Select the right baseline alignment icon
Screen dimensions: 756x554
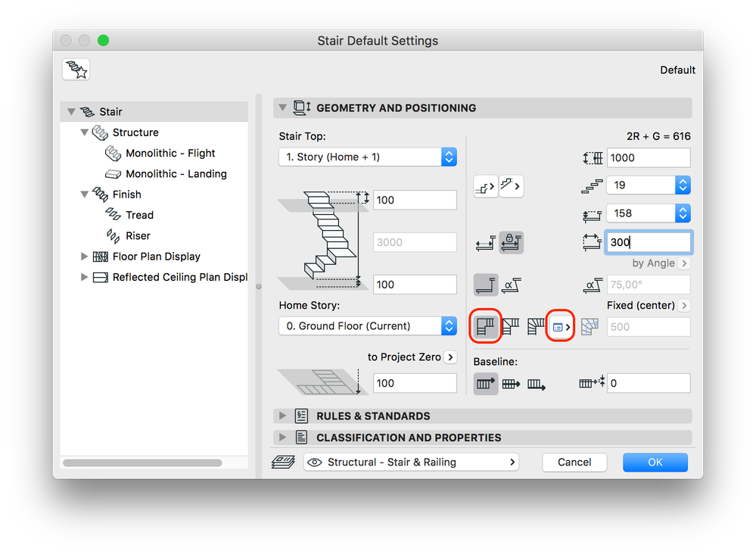(536, 384)
